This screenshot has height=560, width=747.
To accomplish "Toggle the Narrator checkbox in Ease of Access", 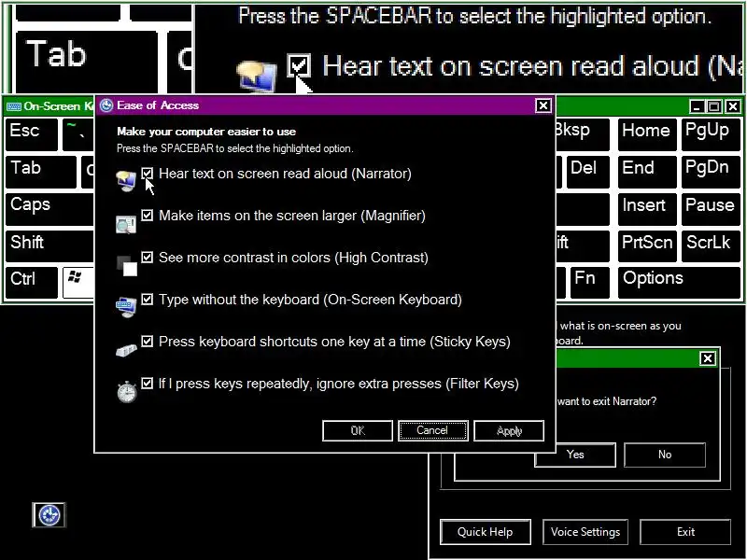I will (x=148, y=174).
